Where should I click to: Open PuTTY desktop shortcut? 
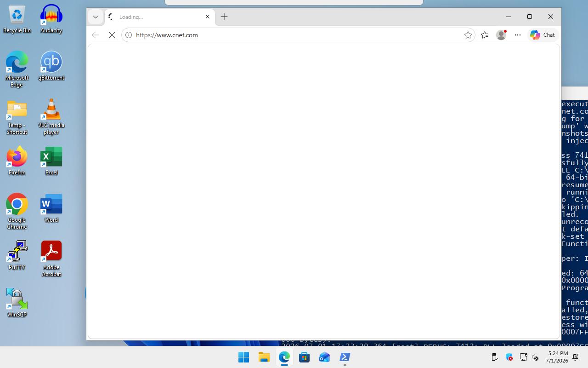17,256
